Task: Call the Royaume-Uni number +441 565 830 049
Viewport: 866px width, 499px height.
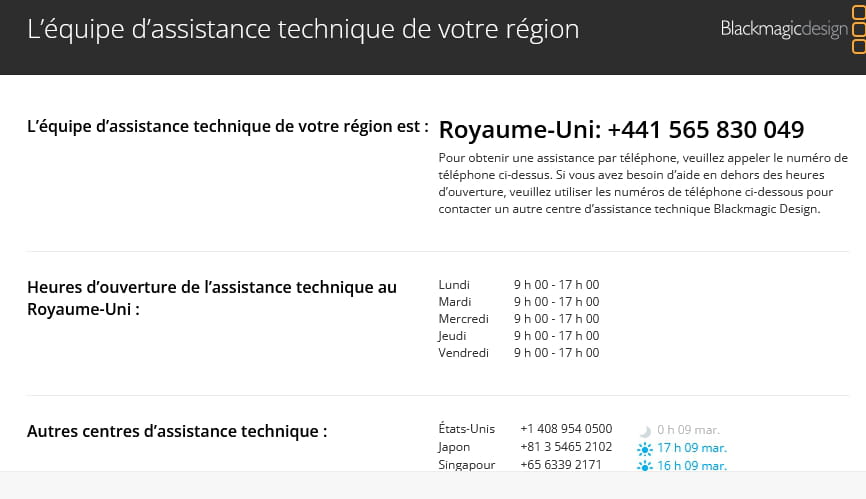Action: 706,130
